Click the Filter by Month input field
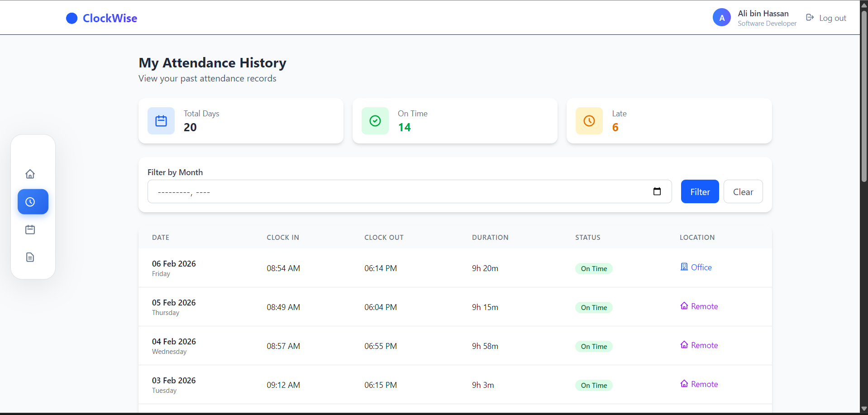The width and height of the screenshot is (868, 415). (x=398, y=192)
